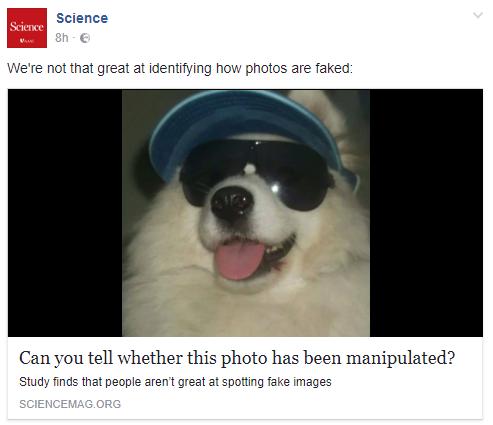Open the dog photo link preview

point(245,213)
